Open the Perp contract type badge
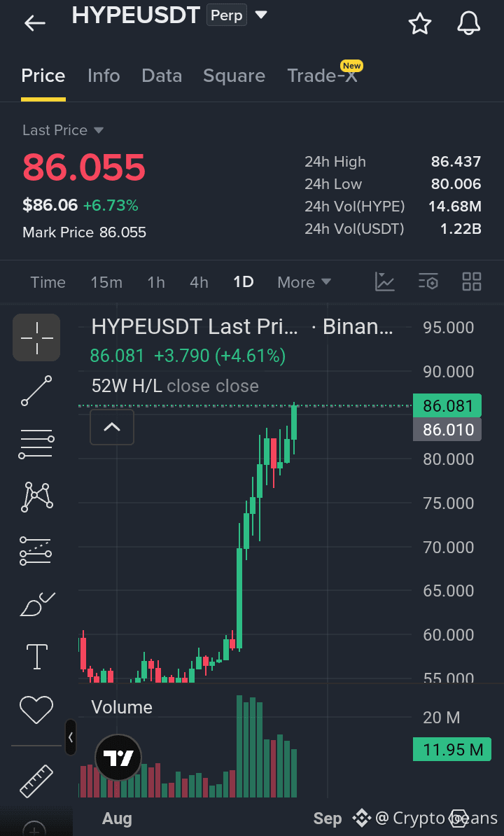Viewport: 504px width, 836px height. click(227, 15)
